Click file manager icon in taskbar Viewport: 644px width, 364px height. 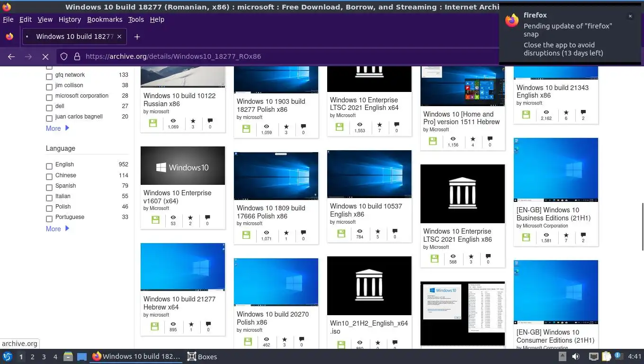pyautogui.click(x=68, y=356)
